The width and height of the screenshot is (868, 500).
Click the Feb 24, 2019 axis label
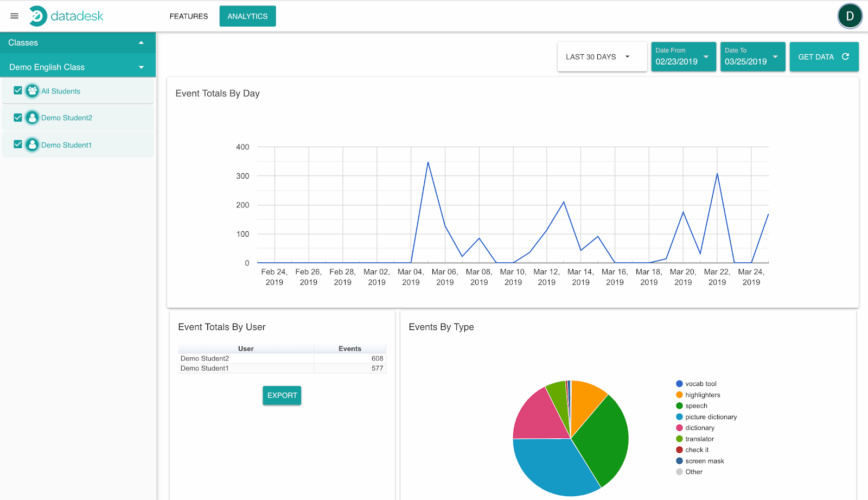click(x=275, y=277)
